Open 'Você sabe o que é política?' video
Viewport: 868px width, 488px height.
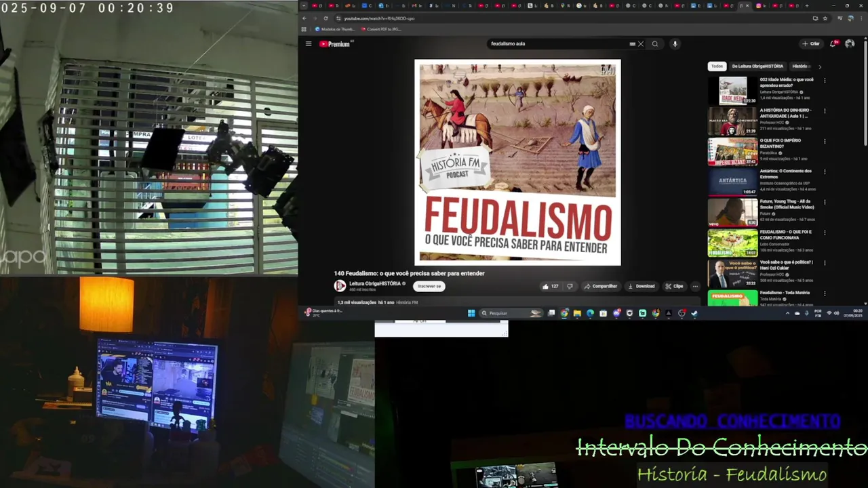click(786, 265)
